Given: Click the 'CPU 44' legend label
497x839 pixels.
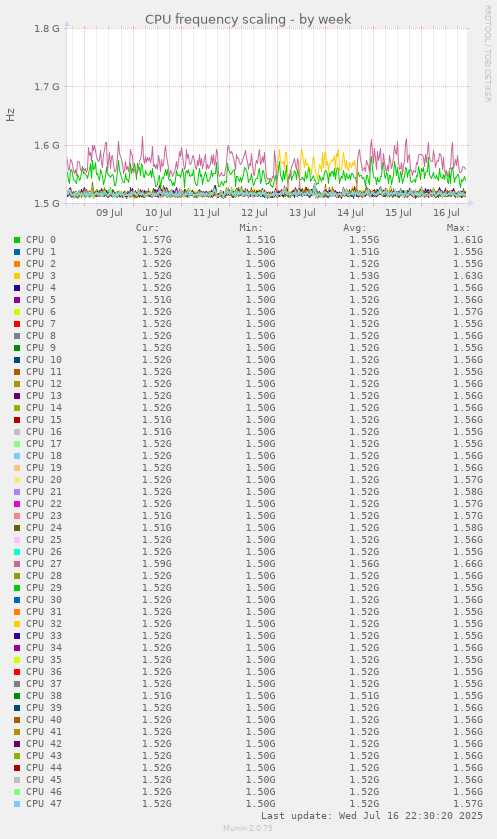Looking at the screenshot, I should click(44, 767).
